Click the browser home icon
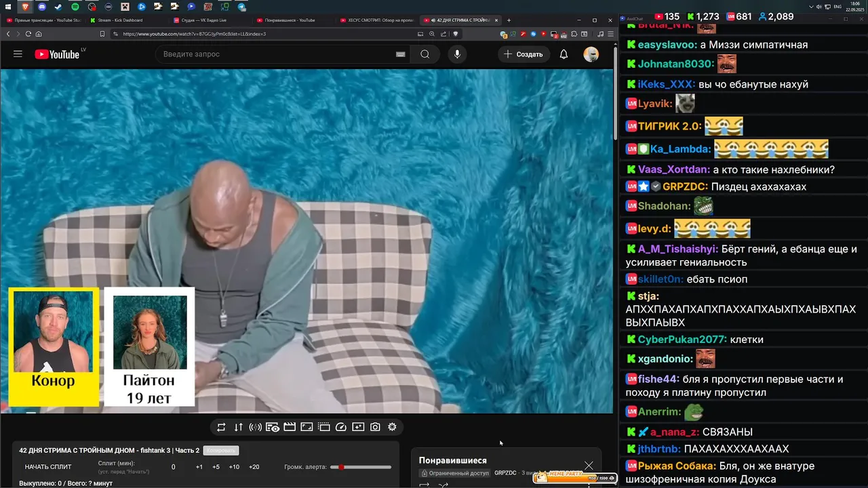 (39, 34)
